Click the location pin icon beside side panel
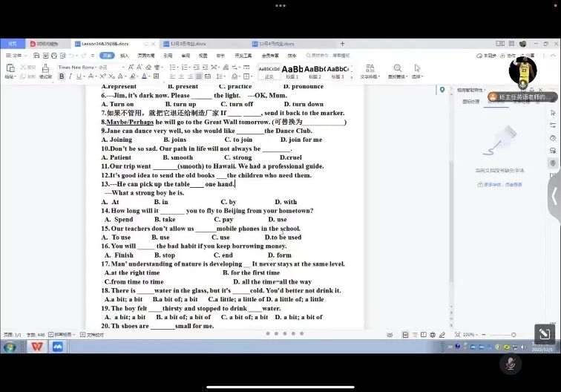The height and width of the screenshot is (392, 561). pyautogui.click(x=442, y=90)
